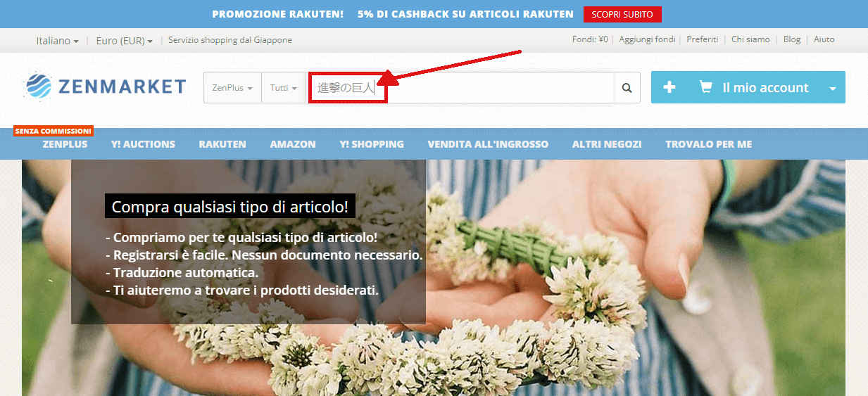Click the Aggiungi fondi link

click(x=647, y=39)
